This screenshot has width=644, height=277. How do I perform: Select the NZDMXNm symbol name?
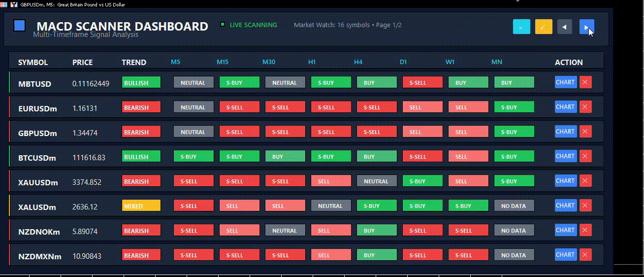pyautogui.click(x=40, y=256)
